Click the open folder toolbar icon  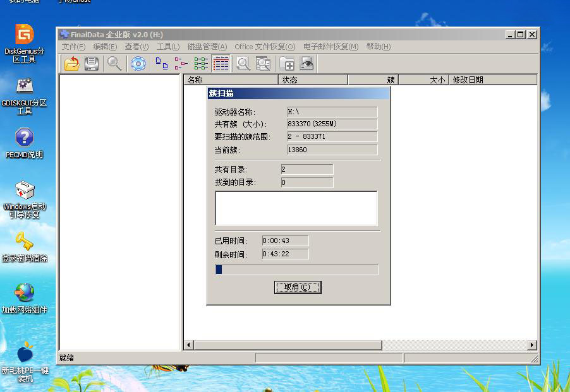coord(71,64)
